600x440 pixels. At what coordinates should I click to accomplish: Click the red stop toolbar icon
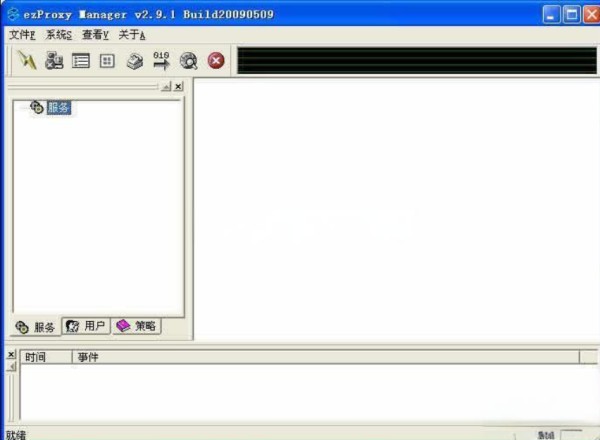click(216, 61)
